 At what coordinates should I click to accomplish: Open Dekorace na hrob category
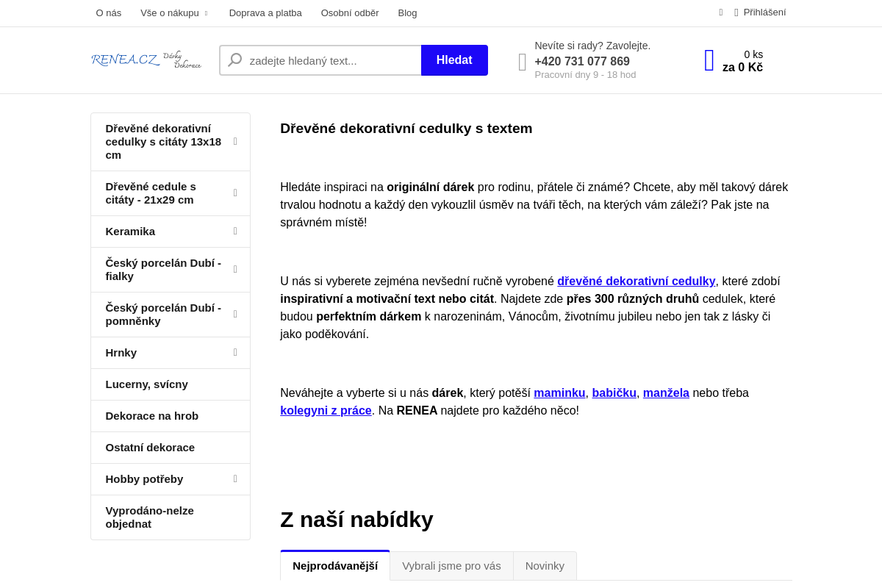coord(152,416)
